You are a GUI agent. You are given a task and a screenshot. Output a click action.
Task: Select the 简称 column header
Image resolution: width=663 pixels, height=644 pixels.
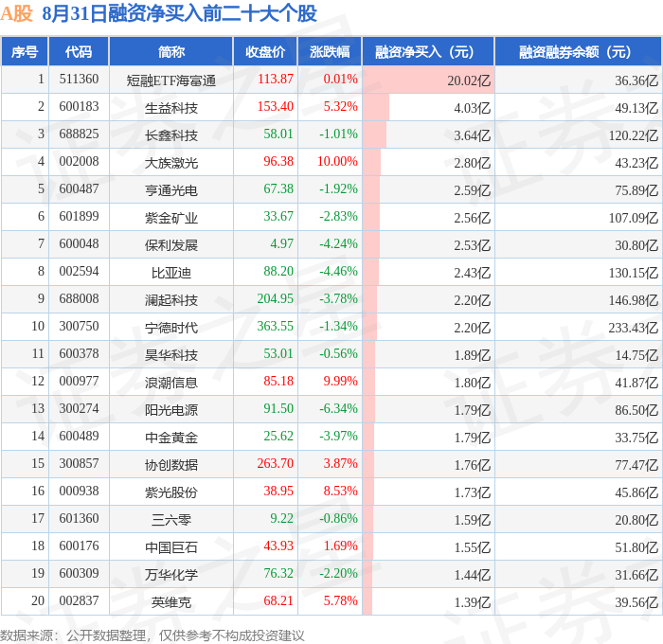point(171,51)
